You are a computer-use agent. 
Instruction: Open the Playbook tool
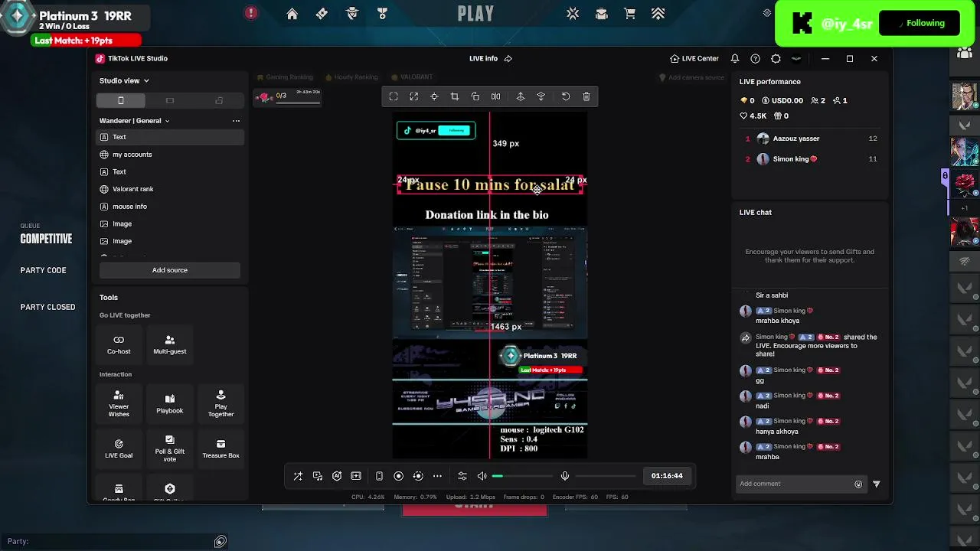click(170, 403)
